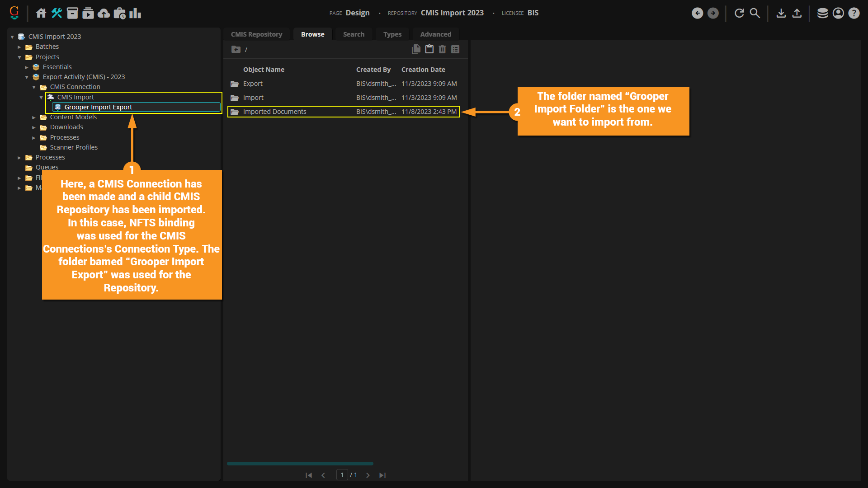868x488 pixels.
Task: Switch to the Types tab
Action: click(x=392, y=34)
